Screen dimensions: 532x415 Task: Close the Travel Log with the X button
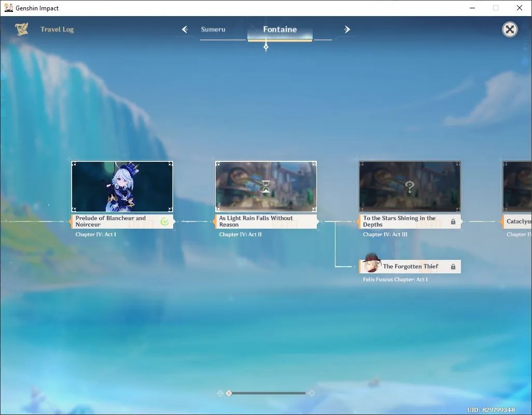[510, 30]
